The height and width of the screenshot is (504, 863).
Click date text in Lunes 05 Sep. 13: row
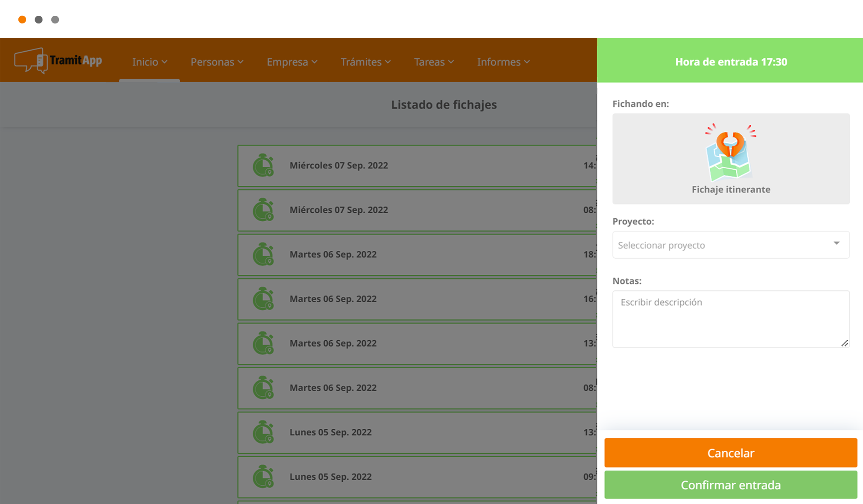pos(330,432)
